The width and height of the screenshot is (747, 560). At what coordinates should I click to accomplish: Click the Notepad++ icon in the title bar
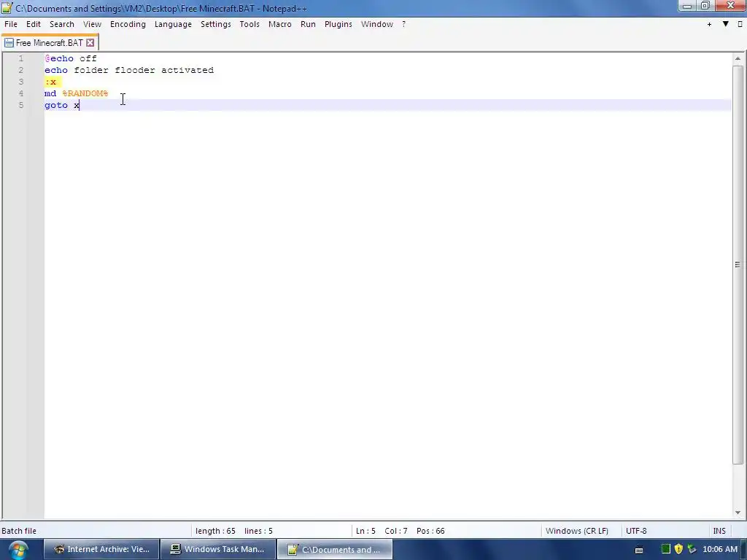tap(7, 8)
